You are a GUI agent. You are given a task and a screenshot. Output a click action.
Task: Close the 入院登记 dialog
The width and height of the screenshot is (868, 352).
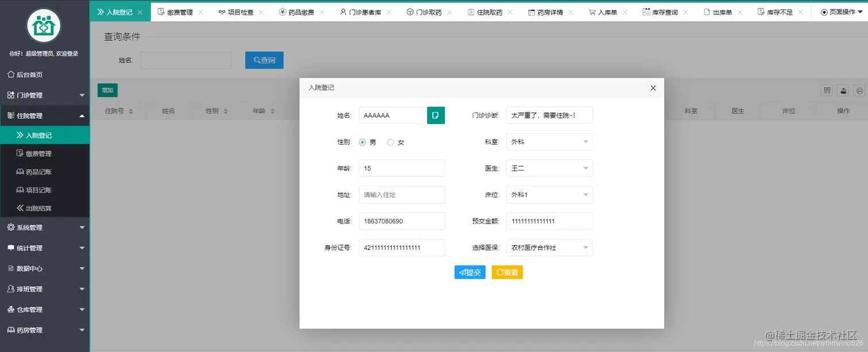pyautogui.click(x=653, y=88)
